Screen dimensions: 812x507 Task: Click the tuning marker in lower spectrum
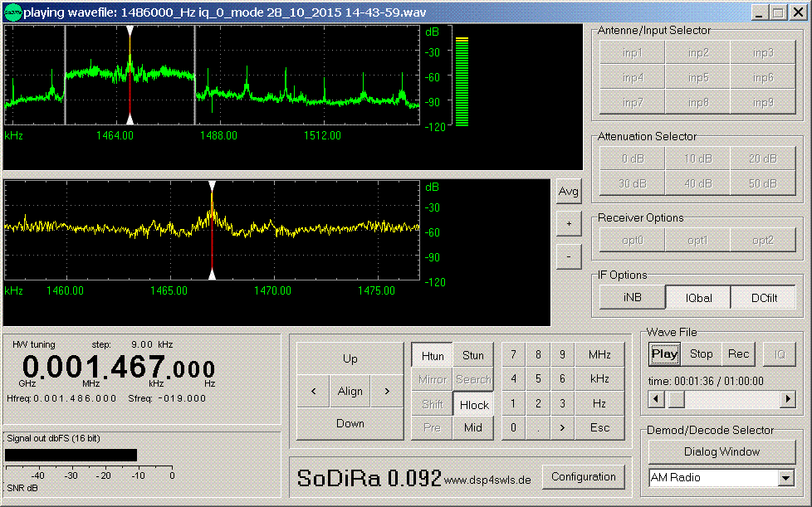tap(212, 230)
